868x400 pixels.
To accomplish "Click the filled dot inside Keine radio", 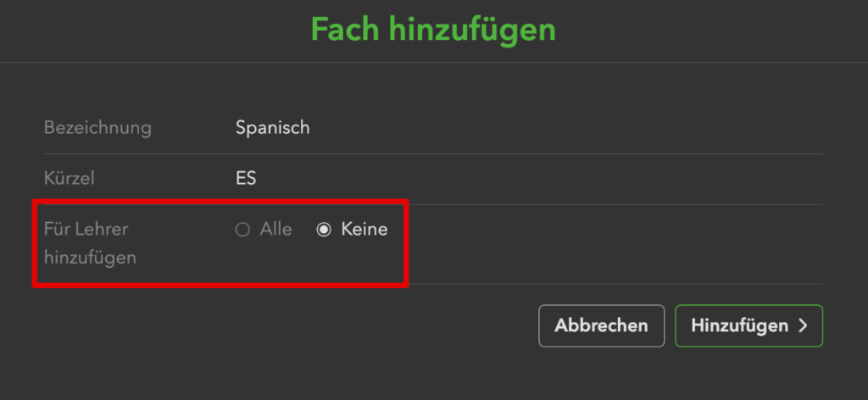I will 324,230.
